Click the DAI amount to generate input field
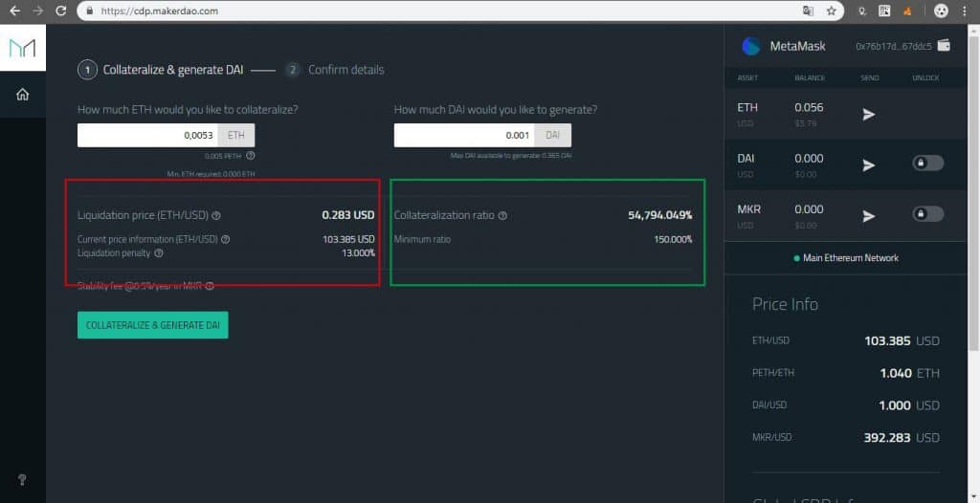This screenshot has width=980, height=503. pos(464,135)
